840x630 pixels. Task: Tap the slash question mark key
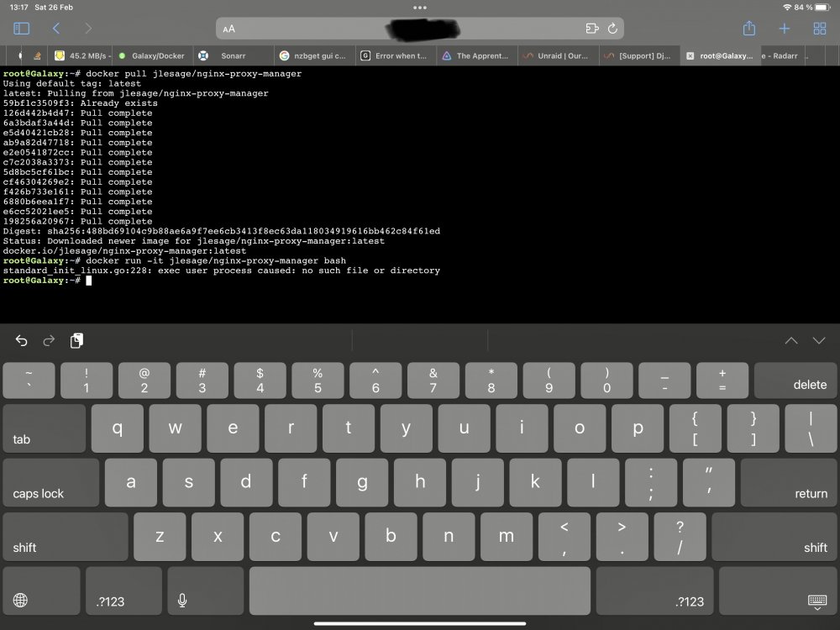click(x=680, y=537)
